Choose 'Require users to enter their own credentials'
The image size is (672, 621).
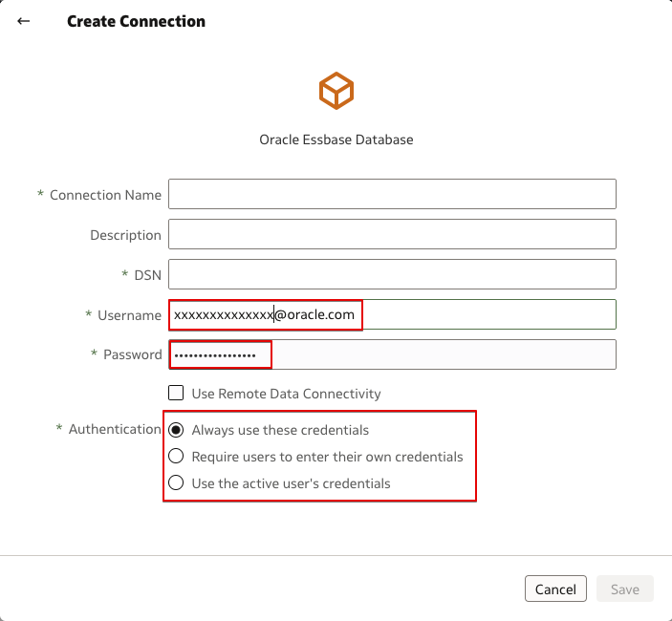pyautogui.click(x=176, y=457)
